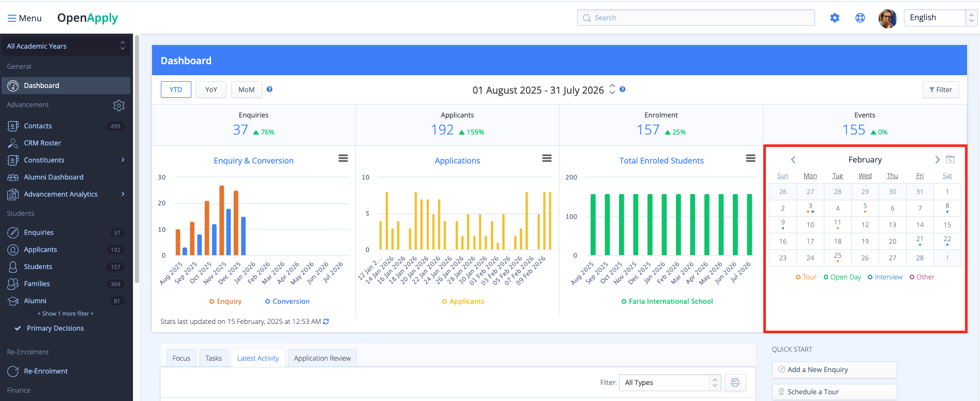The height and width of the screenshot is (401, 980).
Task: Open the All Types filter dropdown
Action: (x=670, y=382)
